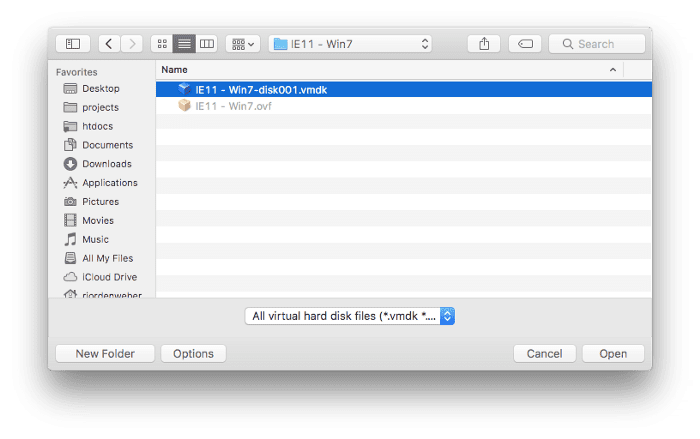Select the IE11 - Win7-disk001.vmdk file
Screen dimensions: 700x439
coord(260,90)
